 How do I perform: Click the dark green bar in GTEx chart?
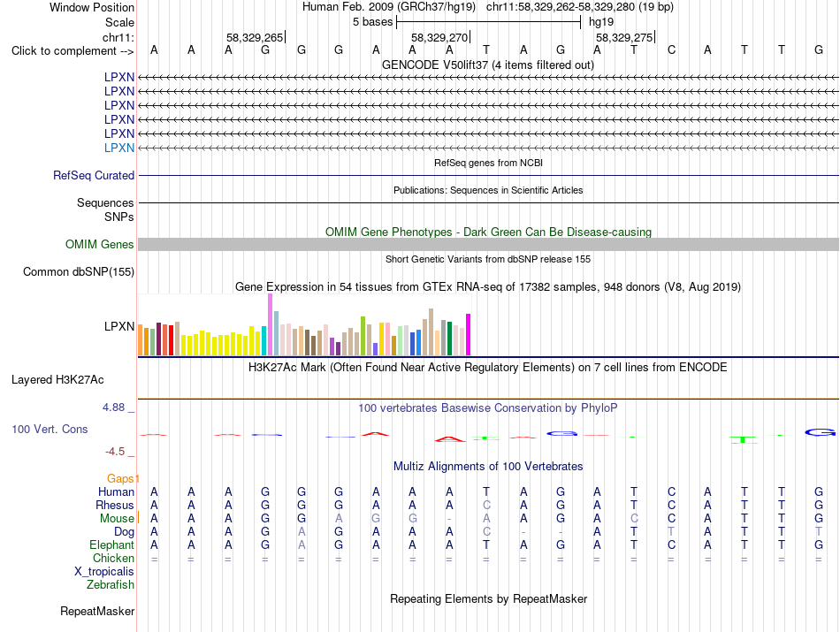click(x=449, y=339)
